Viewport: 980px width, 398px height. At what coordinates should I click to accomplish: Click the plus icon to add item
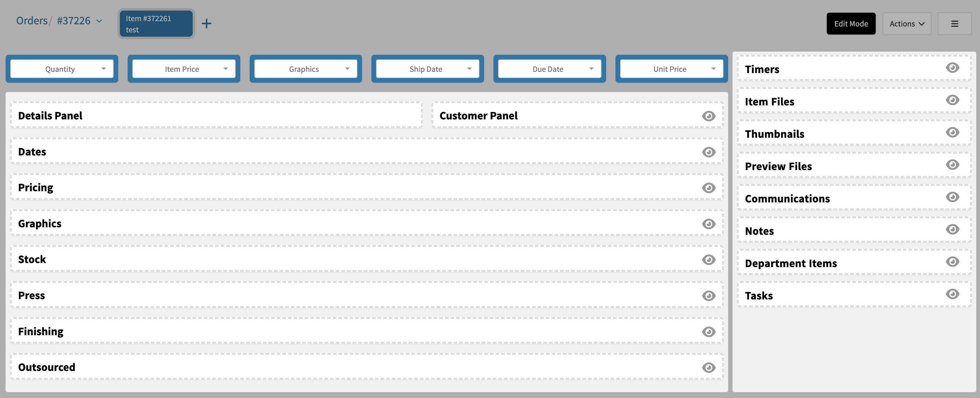[206, 24]
